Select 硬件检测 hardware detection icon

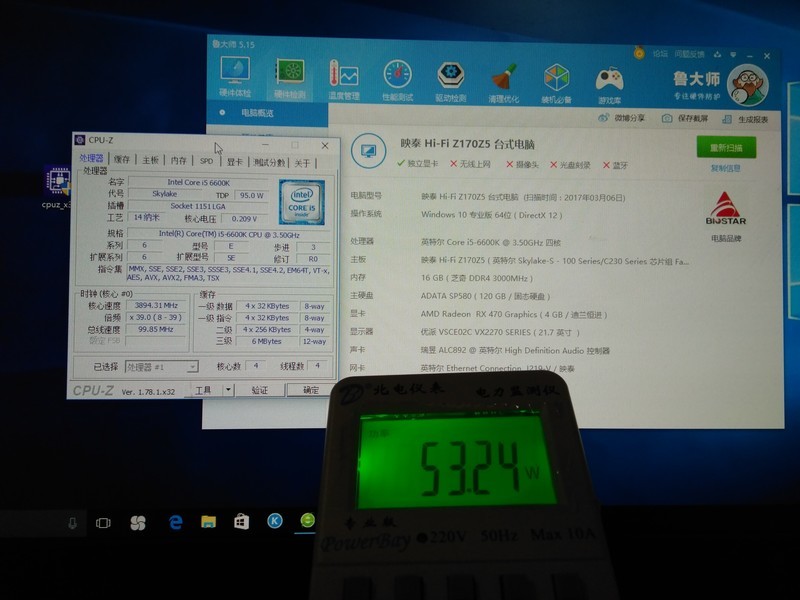[x=290, y=78]
